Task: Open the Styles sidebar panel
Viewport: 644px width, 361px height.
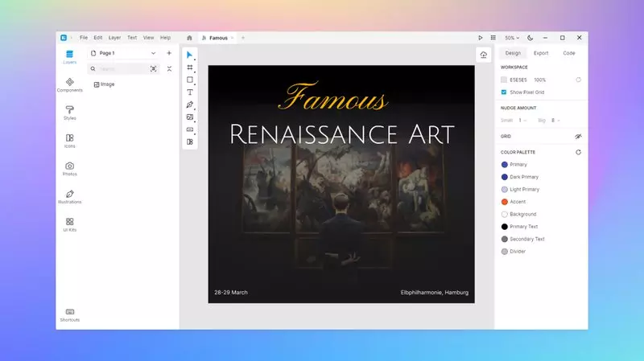Action: [x=69, y=113]
